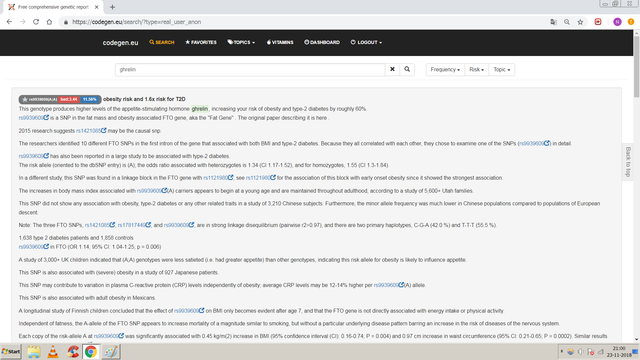Open the FAVORITES nav item

[201, 42]
